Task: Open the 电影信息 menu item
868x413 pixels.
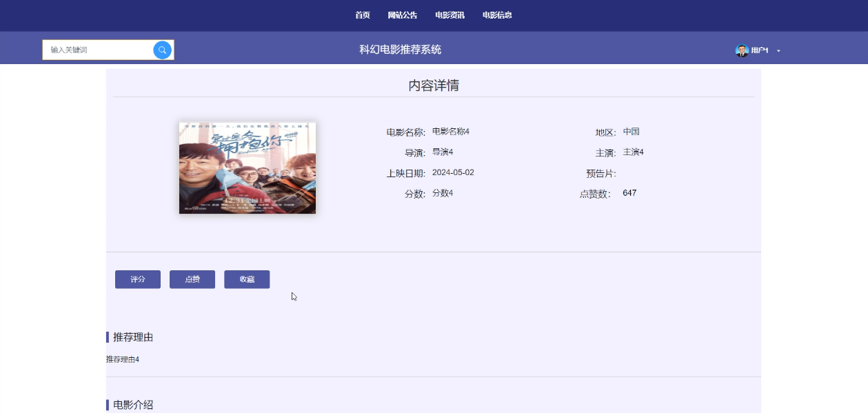Action: tap(497, 15)
